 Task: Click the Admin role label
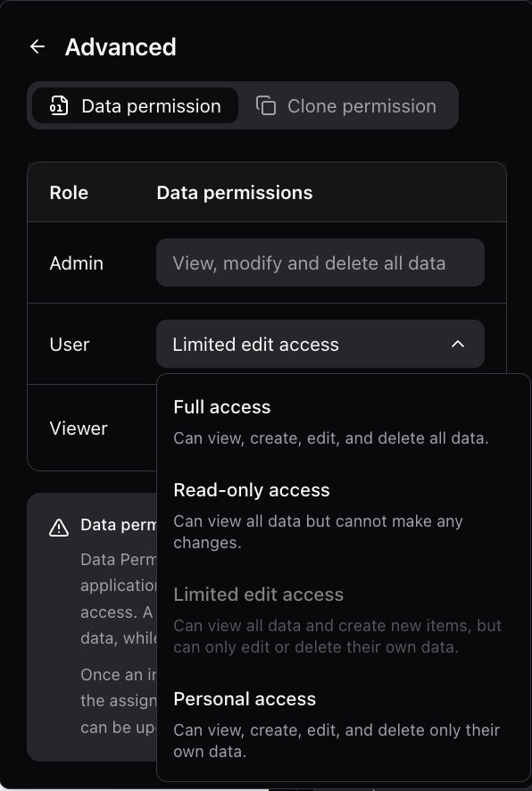coord(77,262)
